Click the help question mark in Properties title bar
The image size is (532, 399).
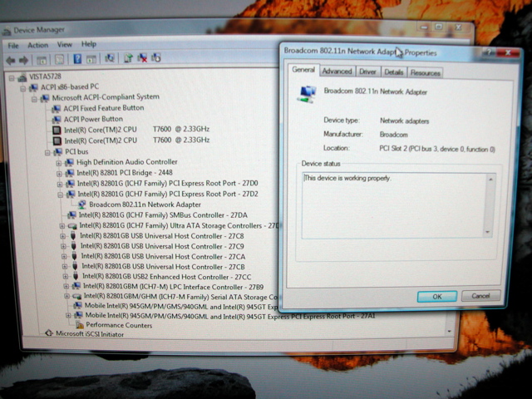point(489,52)
